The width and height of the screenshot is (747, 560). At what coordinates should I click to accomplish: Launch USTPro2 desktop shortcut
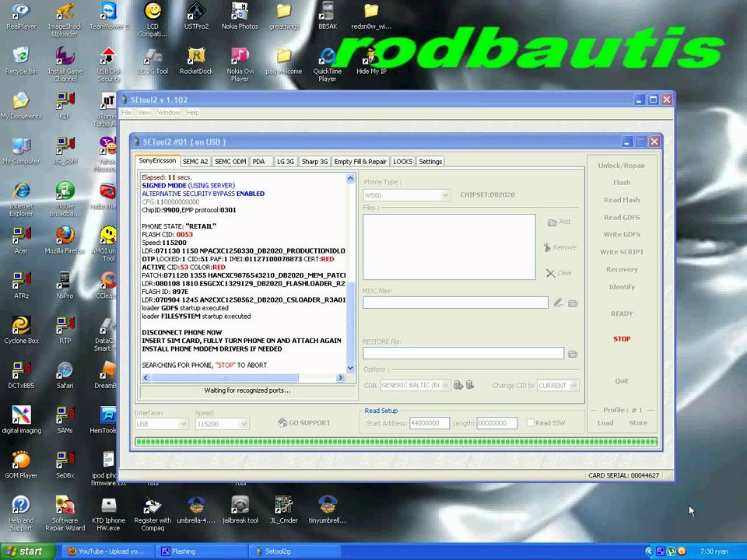tap(196, 16)
